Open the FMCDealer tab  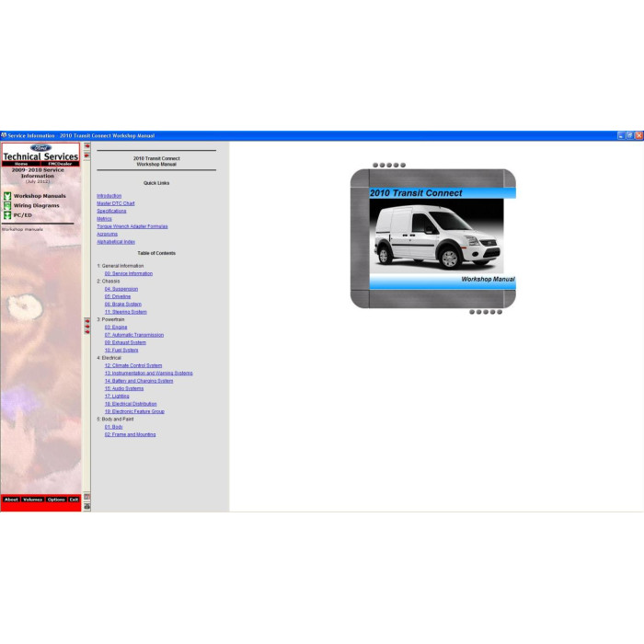coord(60,164)
